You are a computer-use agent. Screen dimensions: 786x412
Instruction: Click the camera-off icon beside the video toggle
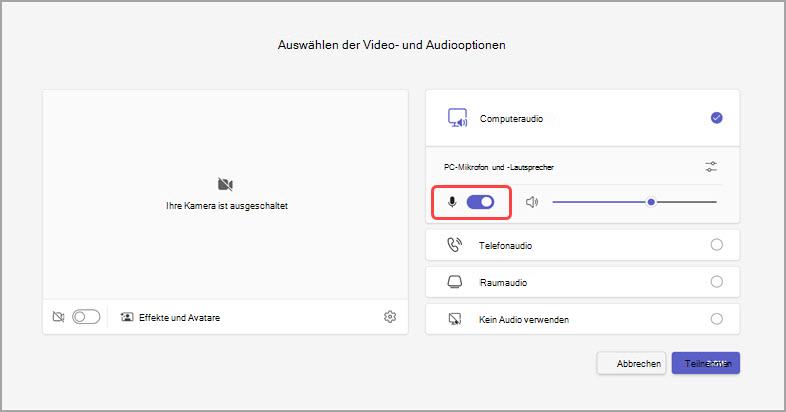coord(59,317)
